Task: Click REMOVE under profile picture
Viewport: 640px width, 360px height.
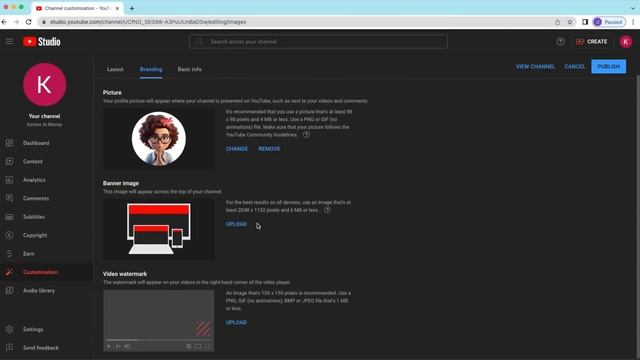Action: 269,149
